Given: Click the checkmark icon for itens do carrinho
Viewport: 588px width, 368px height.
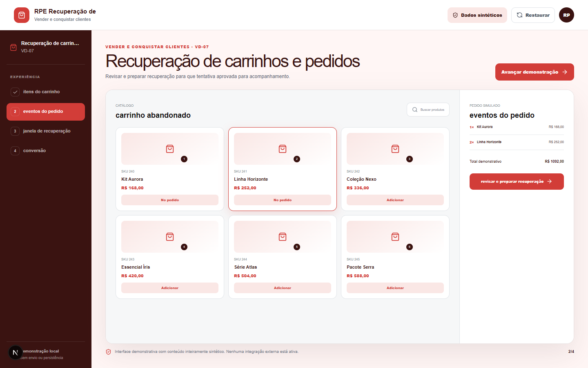Looking at the screenshot, I should click(15, 92).
